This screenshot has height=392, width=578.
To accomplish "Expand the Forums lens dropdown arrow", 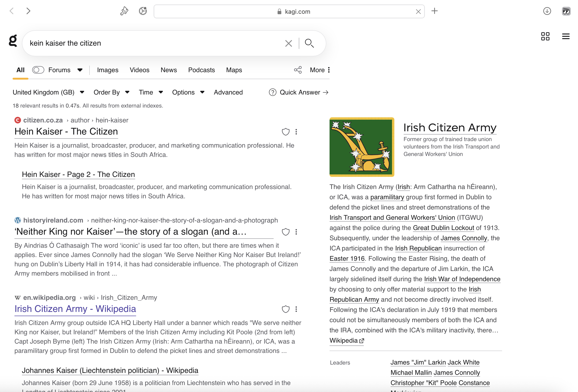I will [x=80, y=70].
